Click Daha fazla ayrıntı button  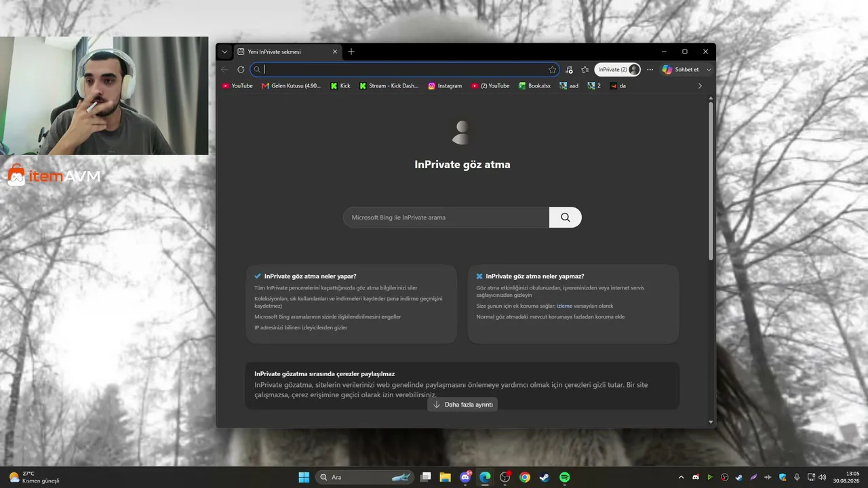463,405
